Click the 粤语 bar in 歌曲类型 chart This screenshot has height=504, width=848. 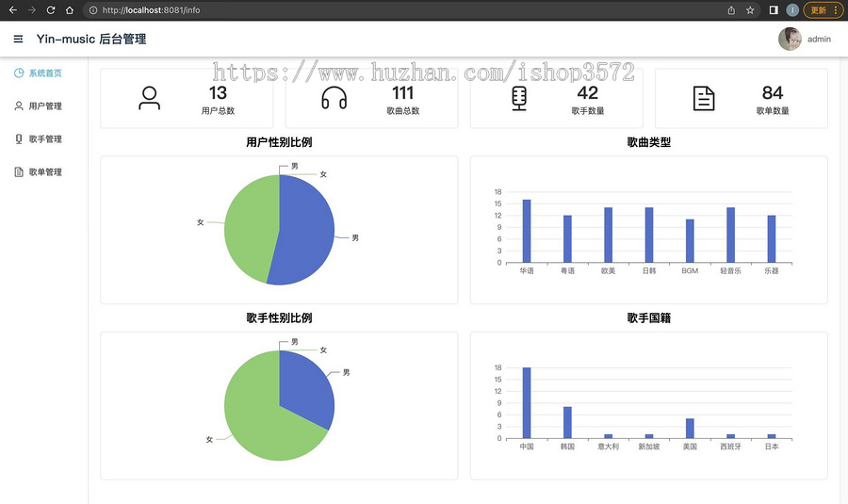click(x=567, y=239)
